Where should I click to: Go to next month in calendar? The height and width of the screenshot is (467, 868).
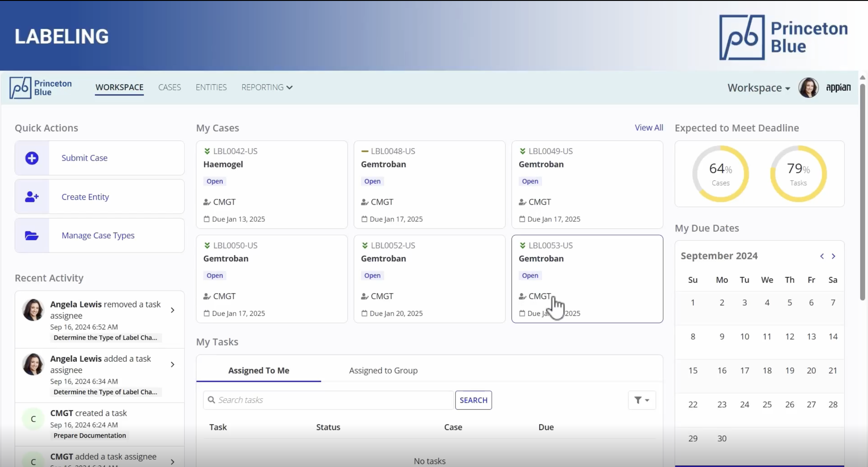(x=833, y=256)
